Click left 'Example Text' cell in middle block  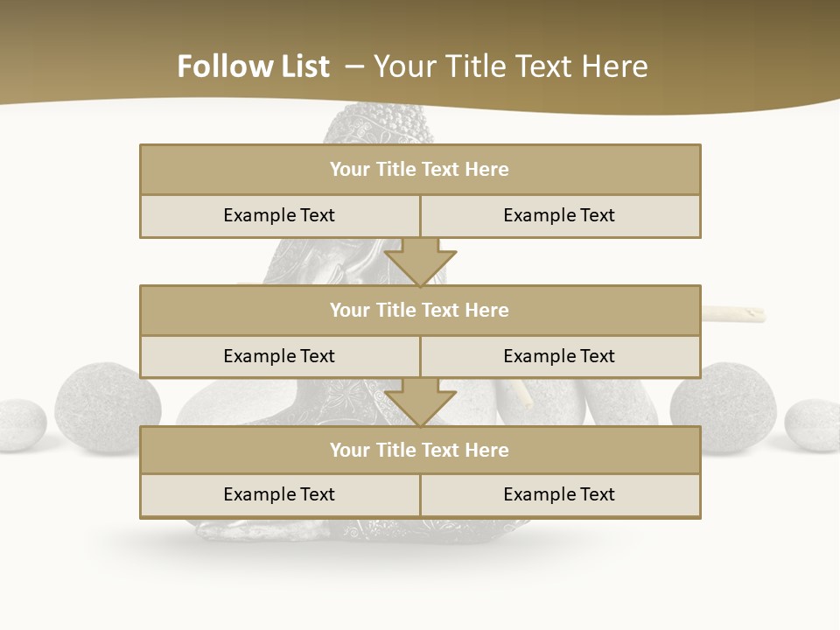(279, 356)
